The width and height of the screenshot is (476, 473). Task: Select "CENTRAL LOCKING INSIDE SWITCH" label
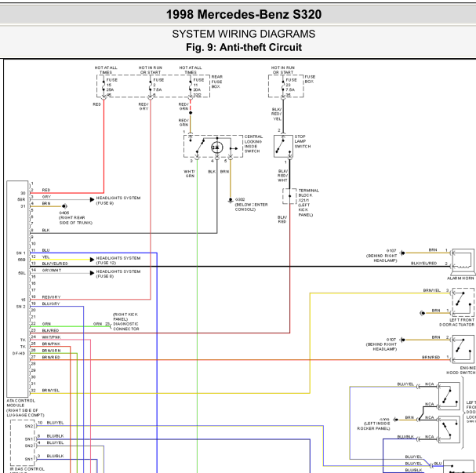click(x=253, y=144)
